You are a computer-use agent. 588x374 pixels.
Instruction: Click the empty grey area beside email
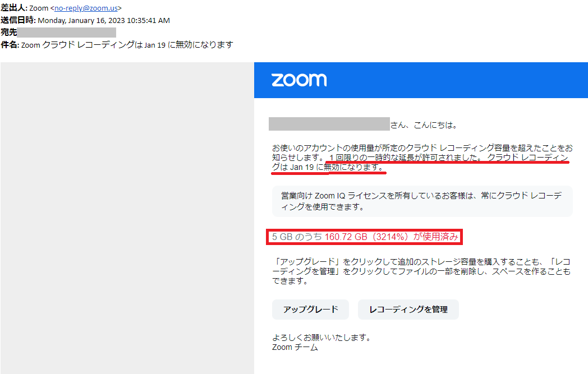point(127,218)
